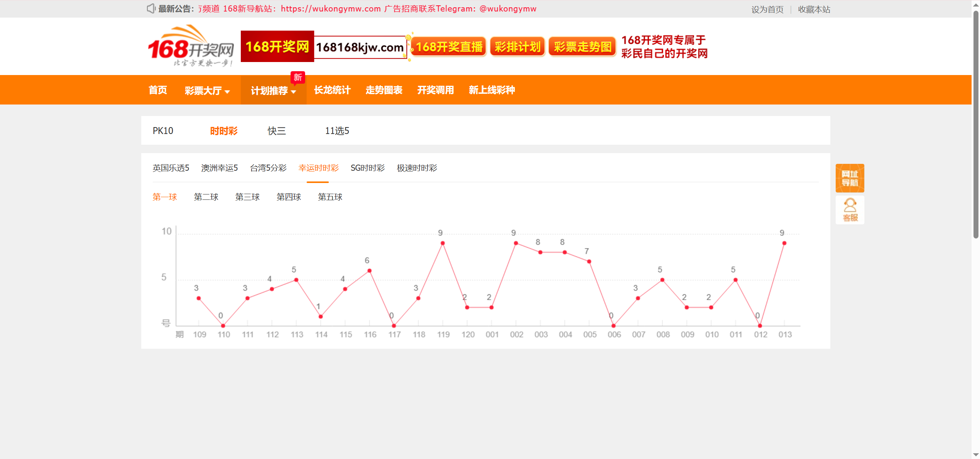Open 长龙统计 in navigation bar

click(332, 90)
